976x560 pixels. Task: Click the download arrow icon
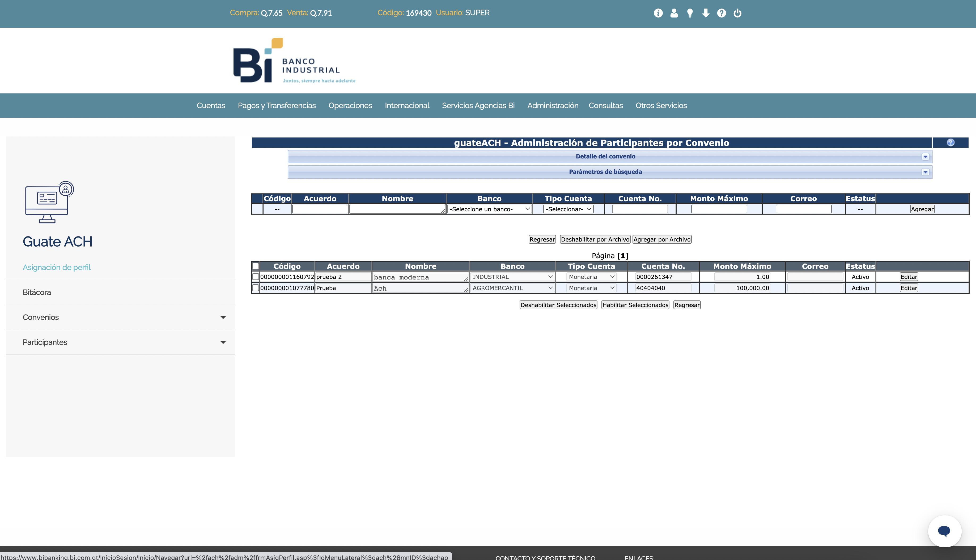point(706,13)
